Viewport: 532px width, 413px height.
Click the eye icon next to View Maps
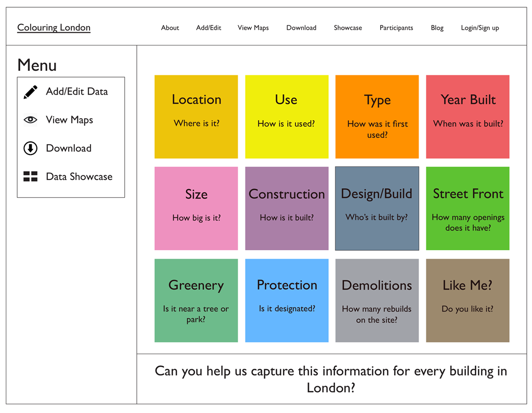[30, 120]
